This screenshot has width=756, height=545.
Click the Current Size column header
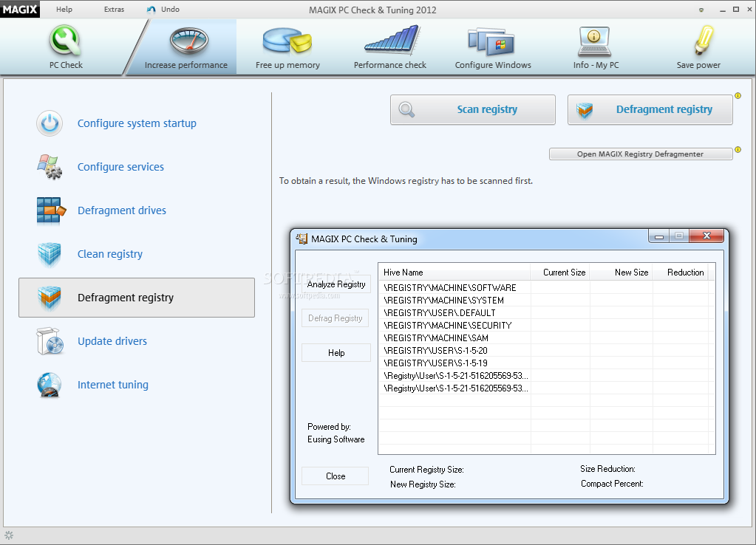pyautogui.click(x=559, y=272)
